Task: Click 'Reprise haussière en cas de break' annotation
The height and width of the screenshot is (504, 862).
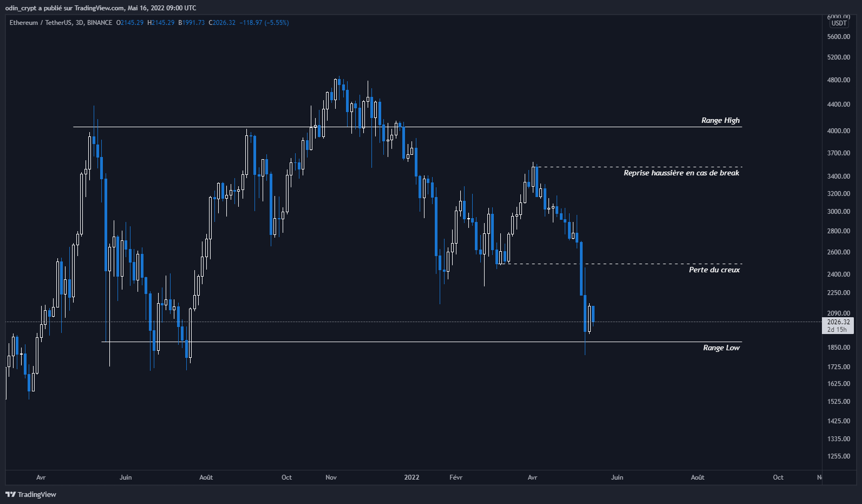Action: click(x=681, y=173)
